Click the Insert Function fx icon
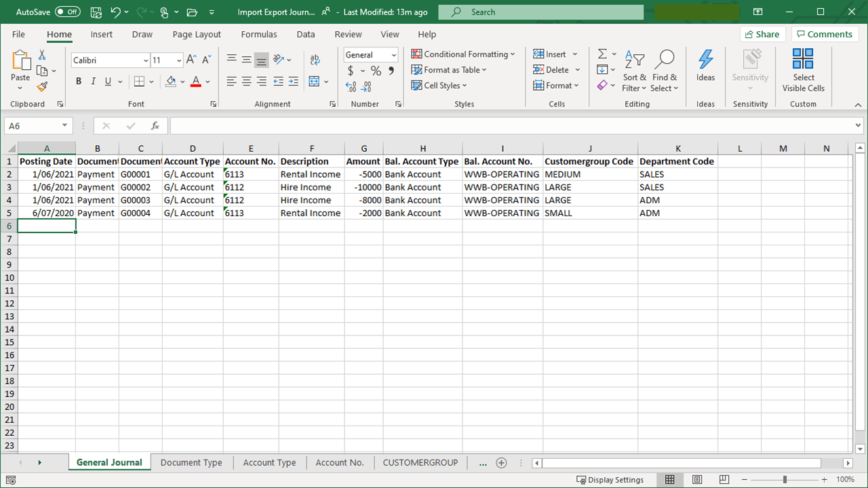Image resolution: width=868 pixels, height=488 pixels. pyautogui.click(x=155, y=126)
